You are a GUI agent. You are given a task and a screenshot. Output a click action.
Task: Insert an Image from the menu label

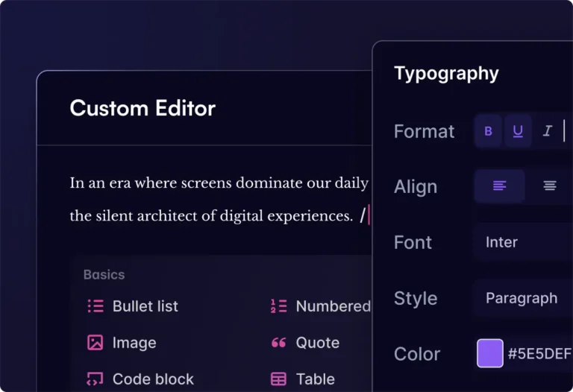[x=134, y=343]
